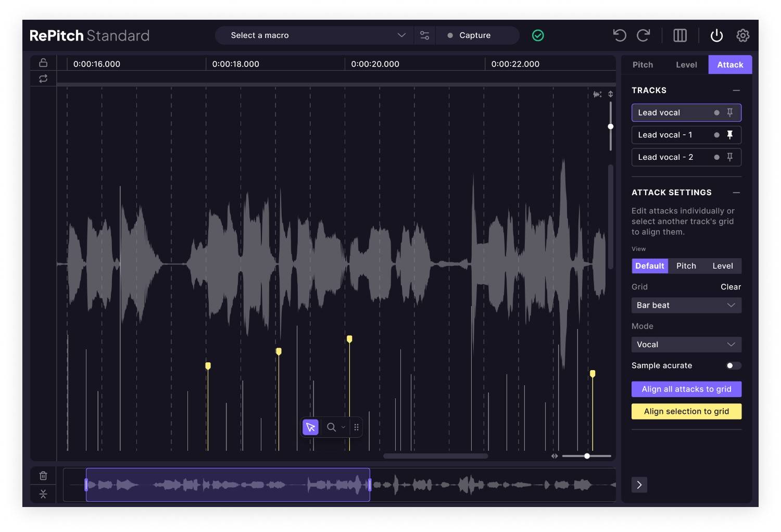Enable the Sample acurate toggle
781x532 pixels.
(x=734, y=365)
